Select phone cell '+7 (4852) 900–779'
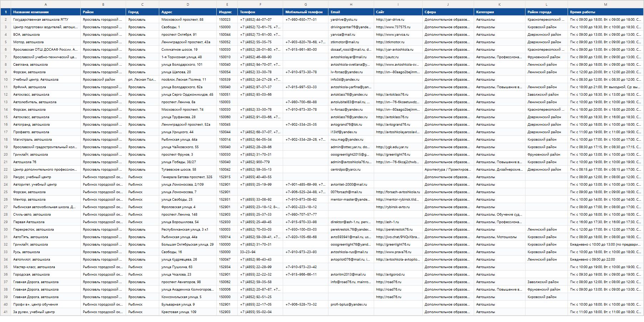The width and height of the screenshot is (644, 322). pos(260,162)
